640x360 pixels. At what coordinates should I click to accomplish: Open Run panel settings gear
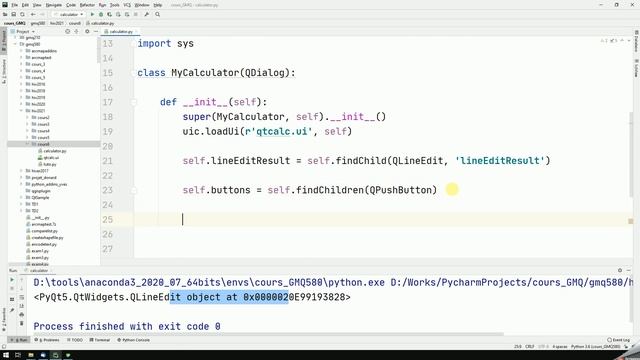(620, 270)
